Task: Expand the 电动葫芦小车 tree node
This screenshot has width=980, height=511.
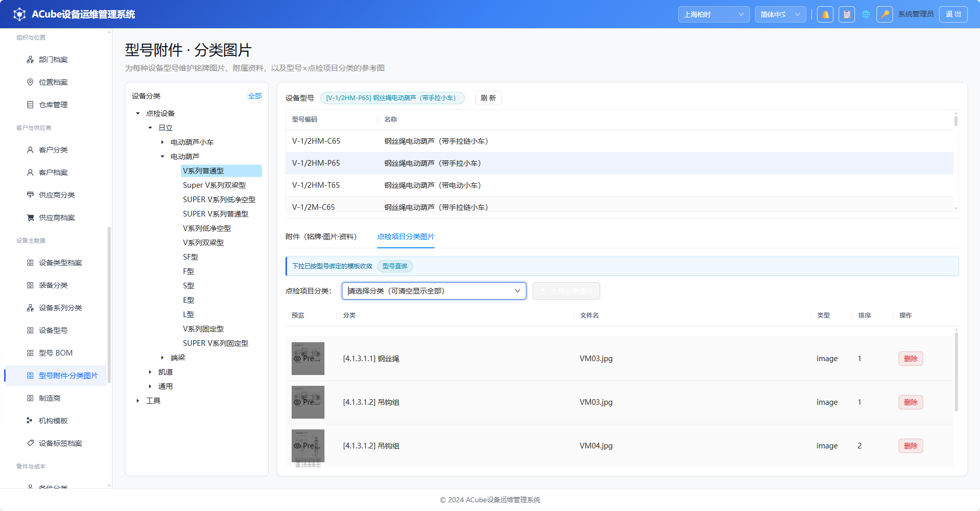Action: click(x=162, y=142)
